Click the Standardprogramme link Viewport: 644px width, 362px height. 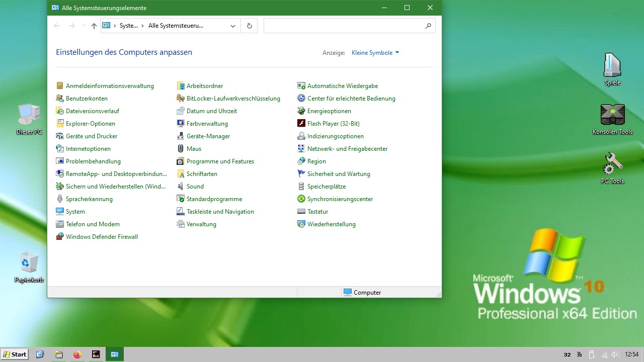pyautogui.click(x=214, y=199)
